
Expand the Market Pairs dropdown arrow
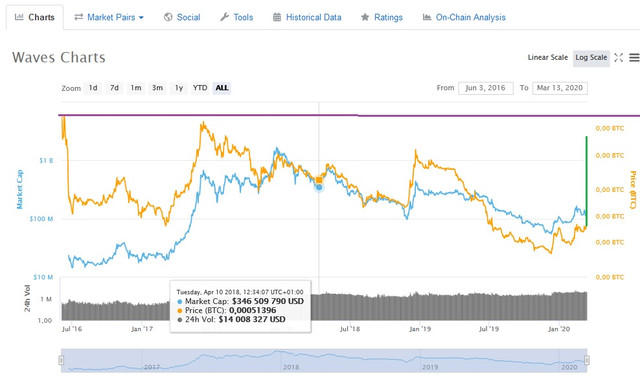click(x=141, y=18)
